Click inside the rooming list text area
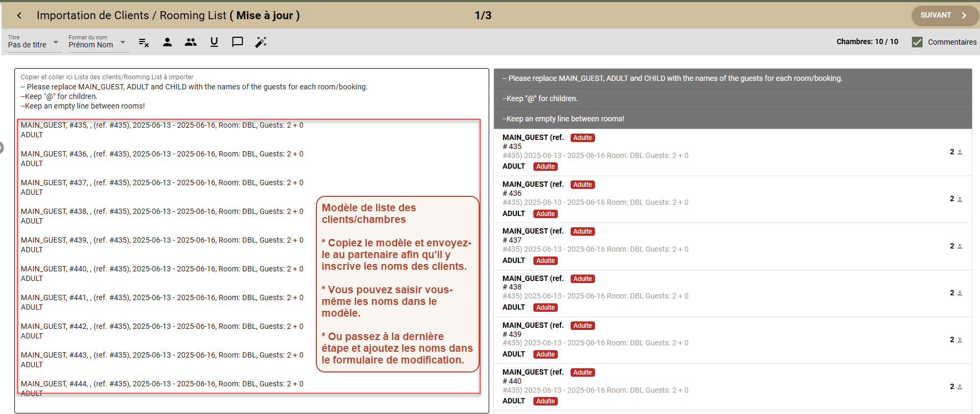Screen dimensions: 980x414 coord(252,241)
